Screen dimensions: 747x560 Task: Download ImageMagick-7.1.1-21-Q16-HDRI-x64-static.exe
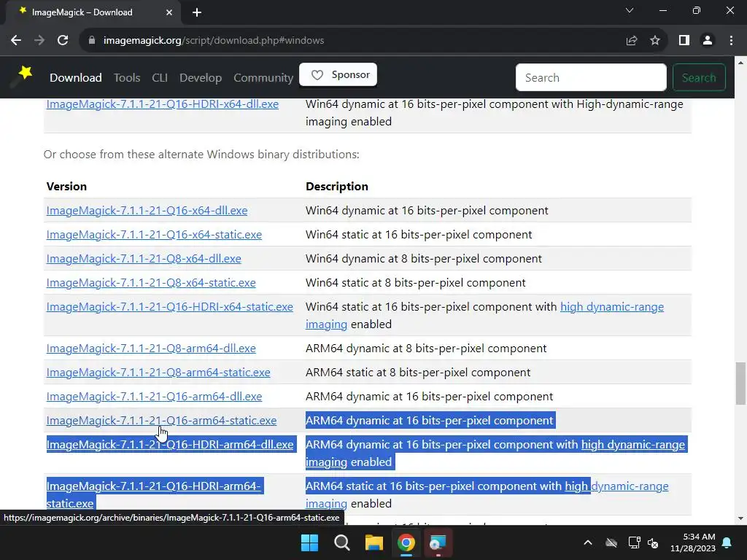[x=169, y=307]
